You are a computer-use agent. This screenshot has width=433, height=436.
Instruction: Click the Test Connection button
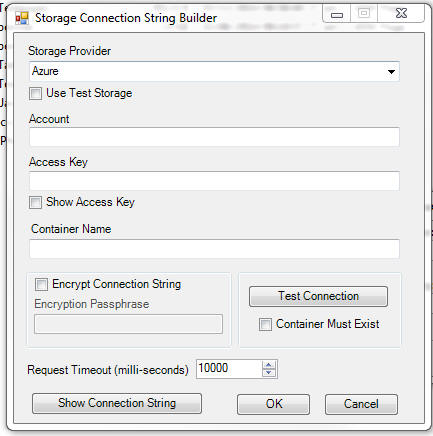318,296
